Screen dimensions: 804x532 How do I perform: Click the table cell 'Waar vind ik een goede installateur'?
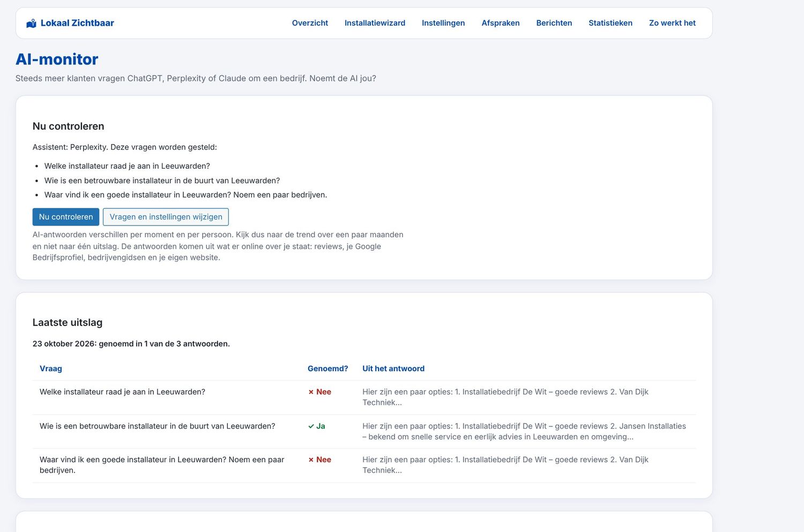coord(162,465)
